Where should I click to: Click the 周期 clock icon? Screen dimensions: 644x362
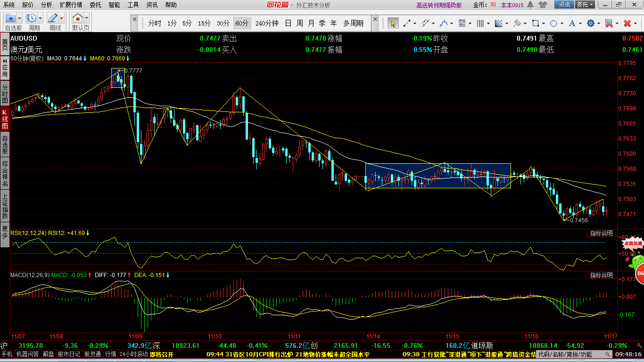(32, 18)
